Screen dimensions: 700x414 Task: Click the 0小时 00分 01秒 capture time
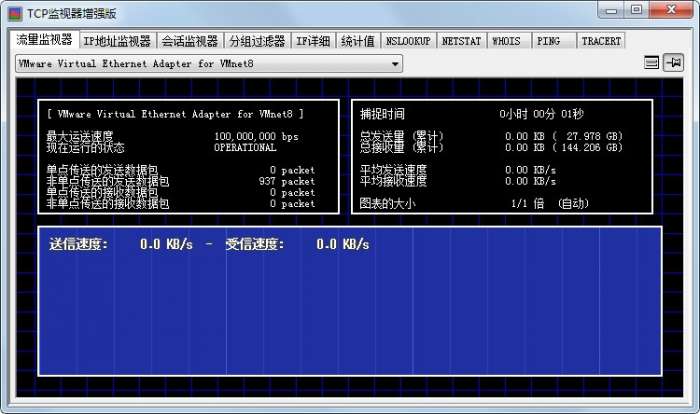click(541, 114)
